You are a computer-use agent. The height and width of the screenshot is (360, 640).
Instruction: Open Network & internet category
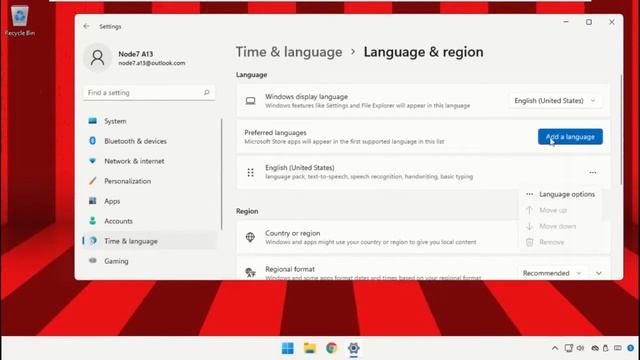click(149, 161)
